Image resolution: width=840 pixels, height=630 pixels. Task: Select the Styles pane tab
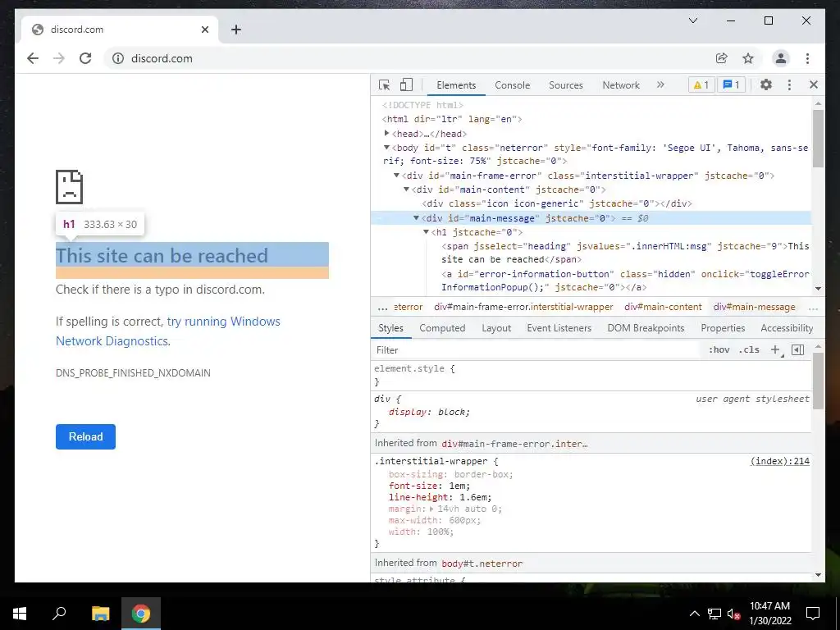click(390, 328)
